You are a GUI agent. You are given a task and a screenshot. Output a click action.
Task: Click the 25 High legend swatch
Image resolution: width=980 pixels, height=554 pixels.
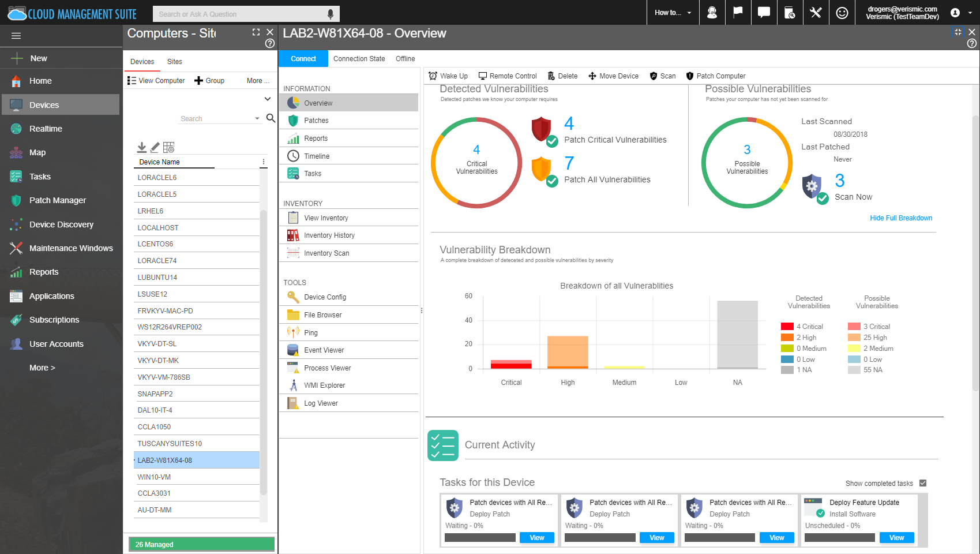pos(854,338)
